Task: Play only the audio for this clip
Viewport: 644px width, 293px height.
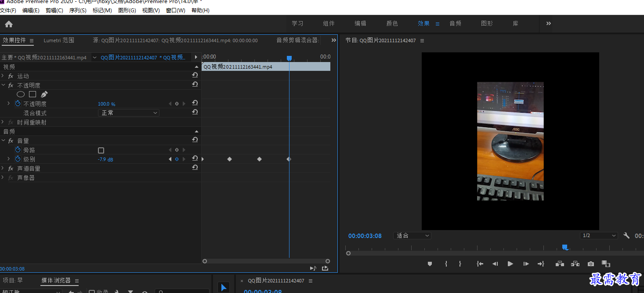Action: click(313, 268)
